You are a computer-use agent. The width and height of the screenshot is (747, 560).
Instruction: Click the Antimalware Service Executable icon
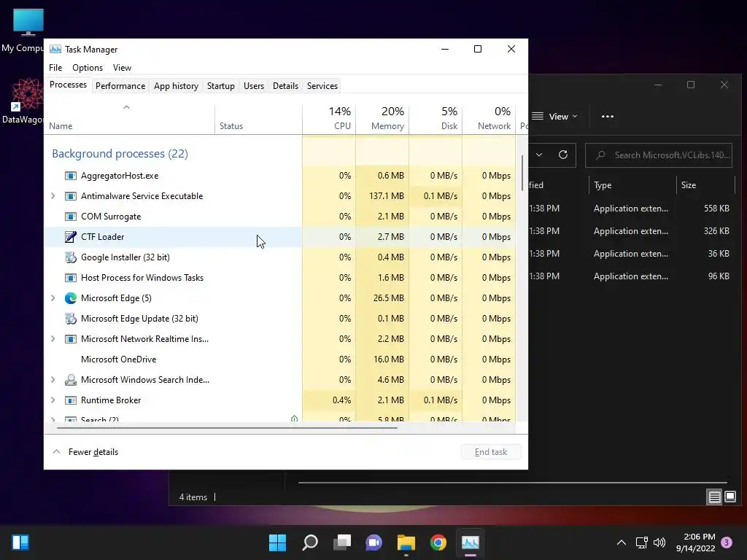[x=71, y=196]
